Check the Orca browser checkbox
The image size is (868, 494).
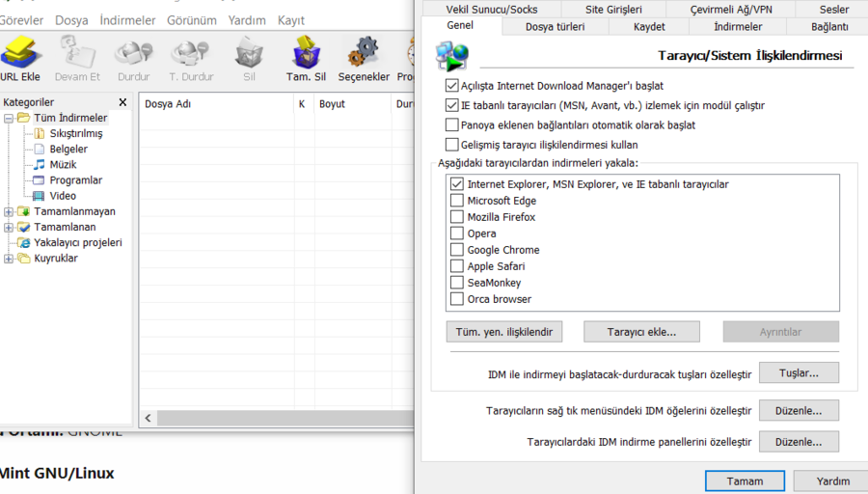(457, 299)
